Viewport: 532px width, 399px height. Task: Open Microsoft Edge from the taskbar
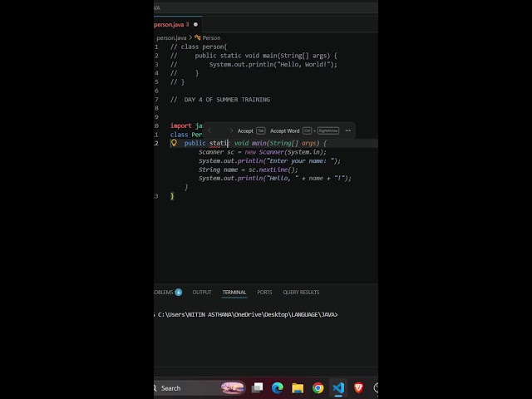(277, 388)
